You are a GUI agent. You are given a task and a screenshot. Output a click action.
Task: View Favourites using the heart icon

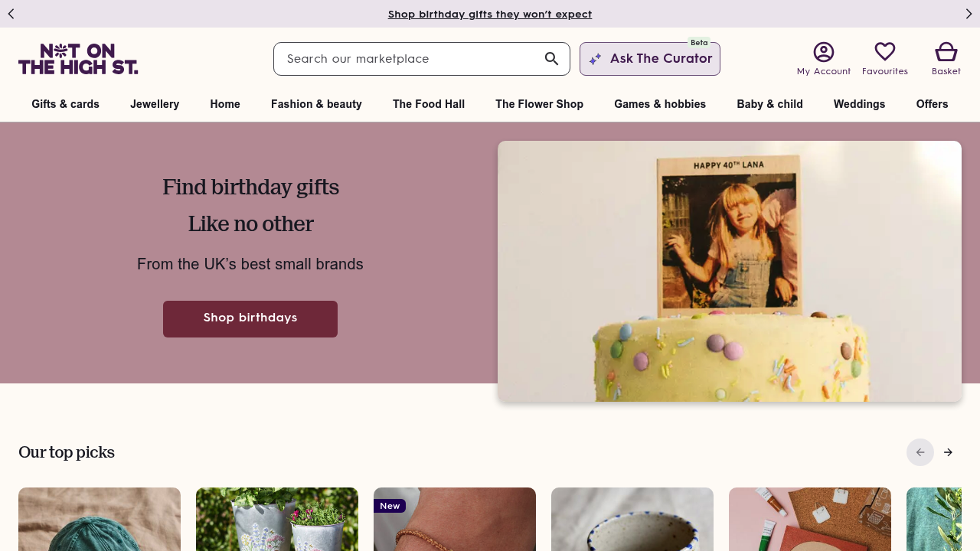pyautogui.click(x=885, y=52)
